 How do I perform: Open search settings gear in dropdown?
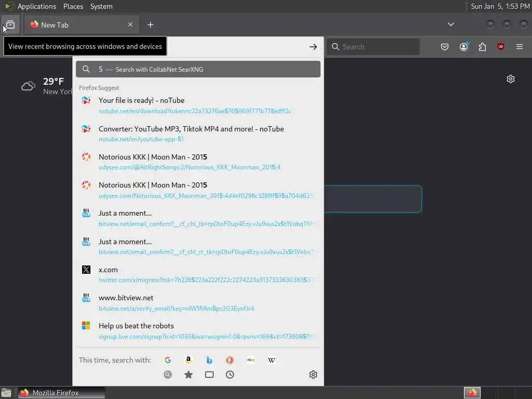(x=313, y=375)
